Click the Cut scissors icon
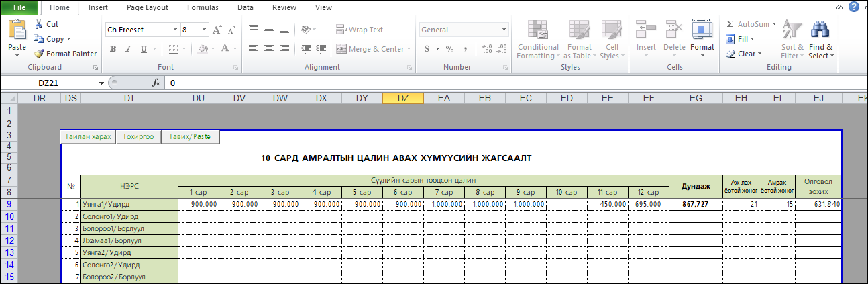 click(x=40, y=24)
